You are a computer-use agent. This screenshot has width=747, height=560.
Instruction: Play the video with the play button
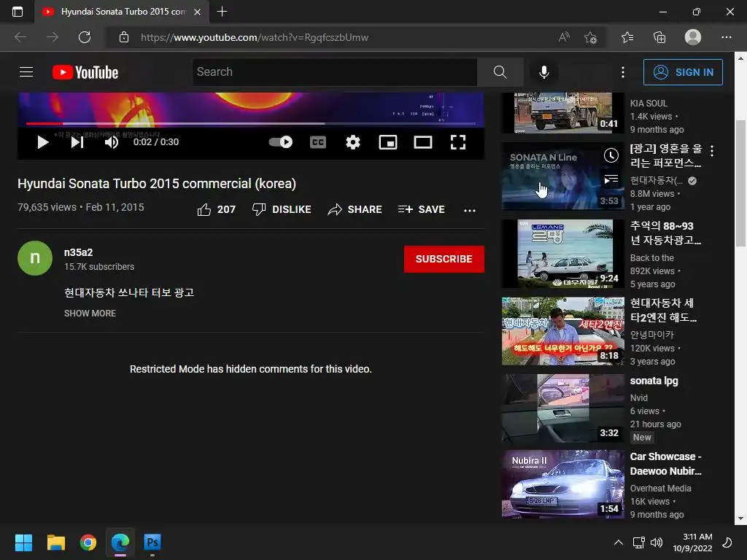(x=43, y=142)
